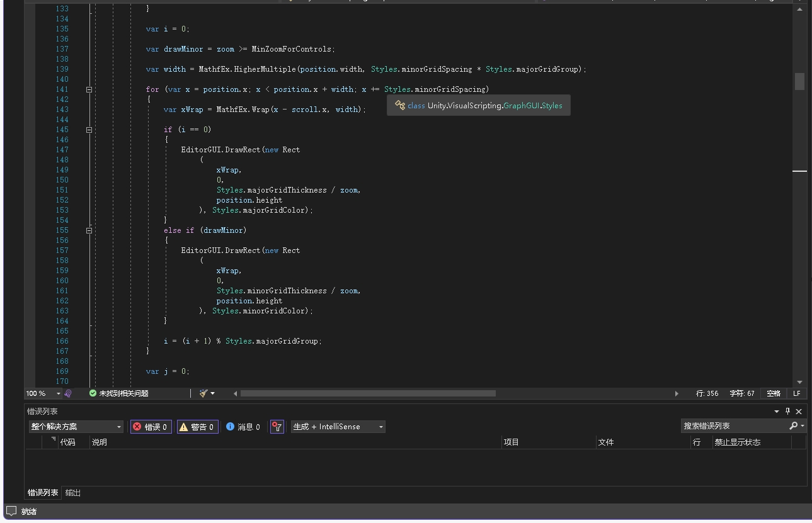The height and width of the screenshot is (523, 812).
Task: Click the line 356 position indicator
Action: 707,393
